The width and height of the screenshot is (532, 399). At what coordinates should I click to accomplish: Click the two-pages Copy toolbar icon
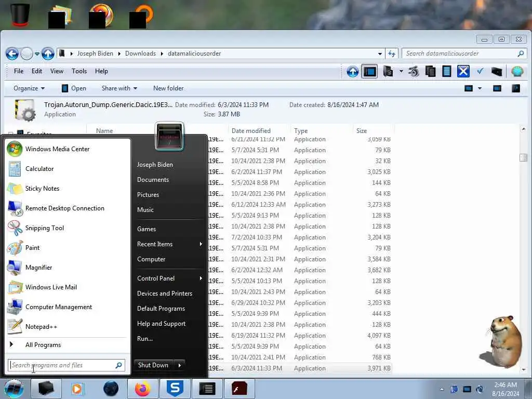click(x=430, y=72)
